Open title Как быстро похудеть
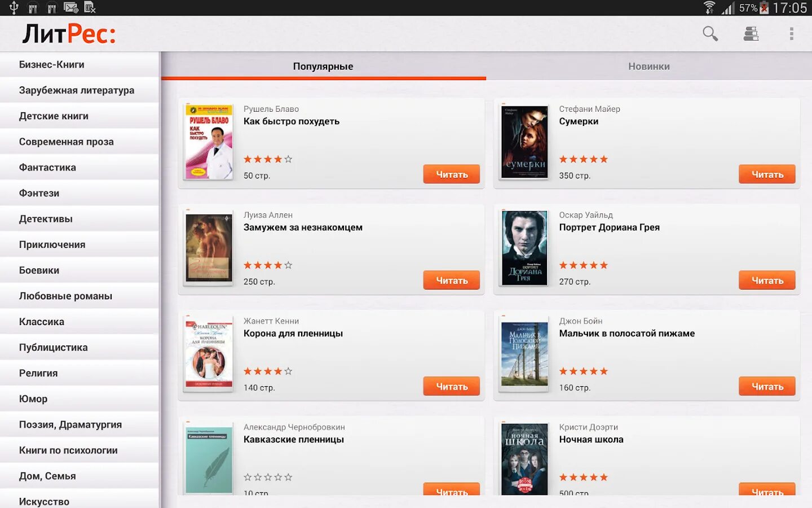 (x=292, y=121)
